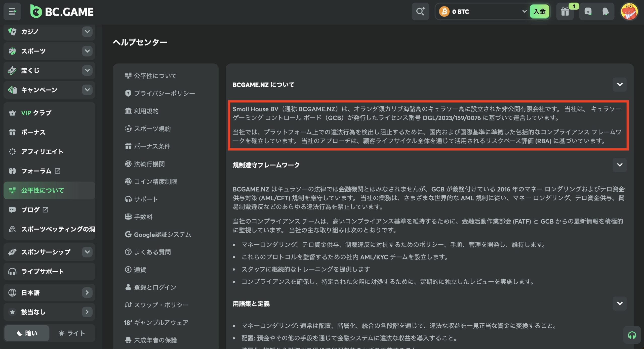The width and height of the screenshot is (644, 349).
Task: Click the ヘルプセンター heading
Action: 140,42
